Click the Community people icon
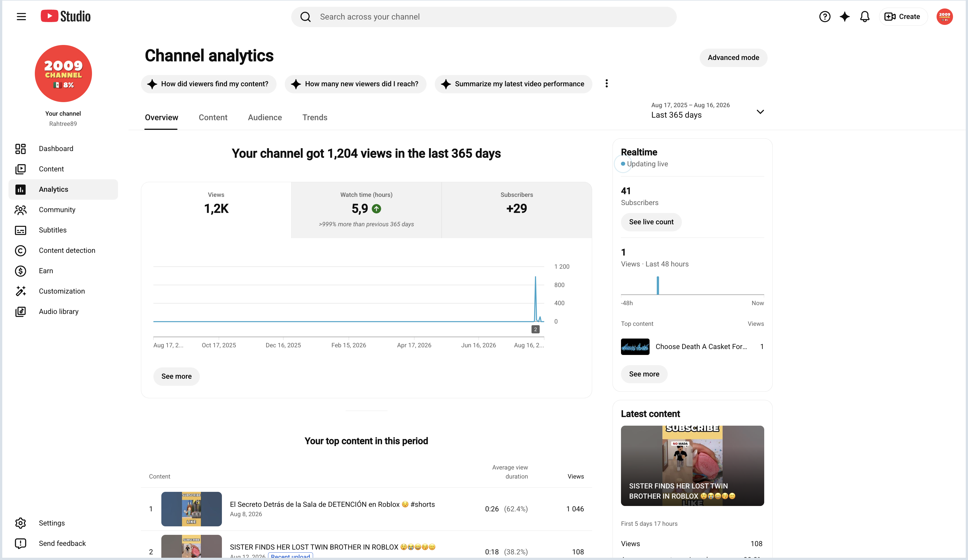Screen dimensions: 968x560 [20, 210]
